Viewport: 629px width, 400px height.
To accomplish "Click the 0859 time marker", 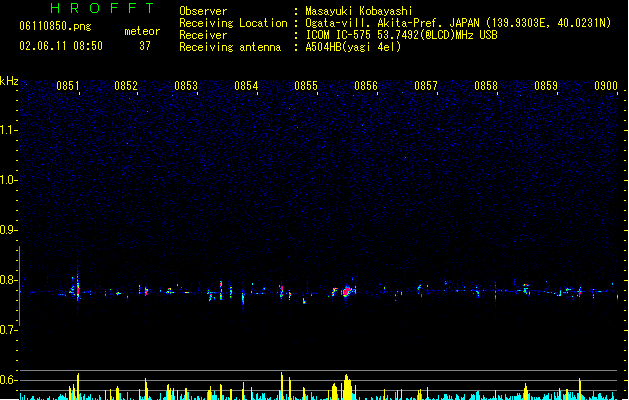I will point(546,86).
